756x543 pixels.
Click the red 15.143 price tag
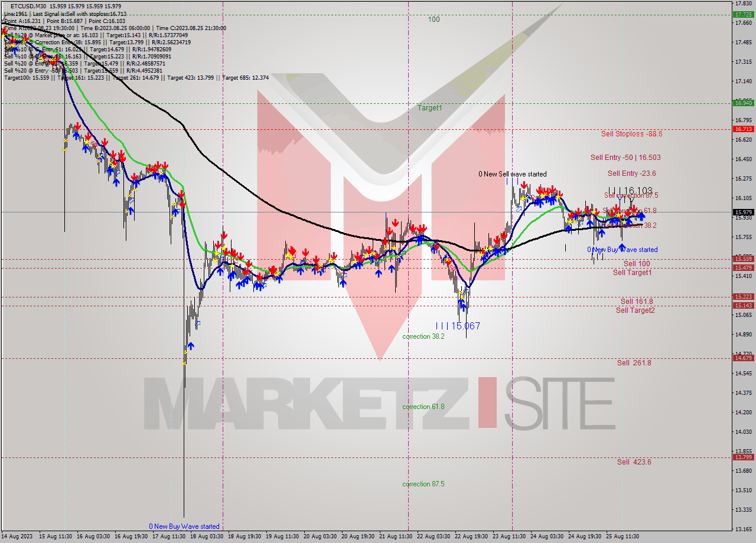tap(742, 306)
